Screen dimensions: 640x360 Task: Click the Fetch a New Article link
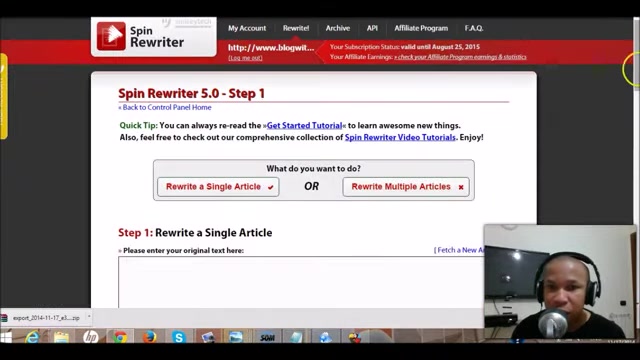(x=459, y=250)
